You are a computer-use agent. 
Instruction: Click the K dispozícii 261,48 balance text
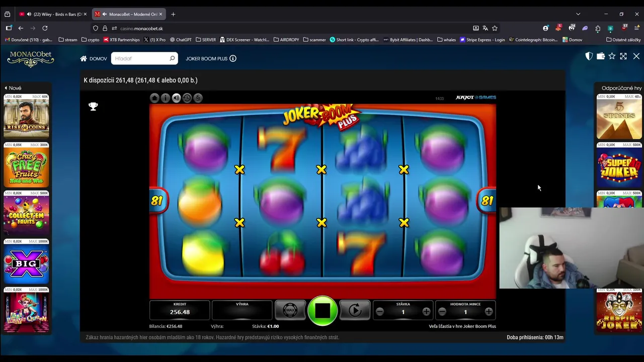coord(140,80)
